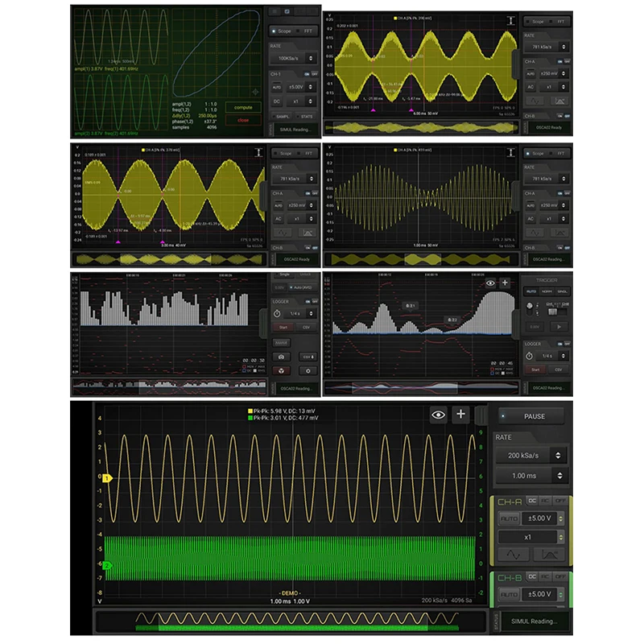The image size is (644, 644).
Task: Switch CH-1 OFF in the XY panel
Action: pyautogui.click(x=315, y=74)
